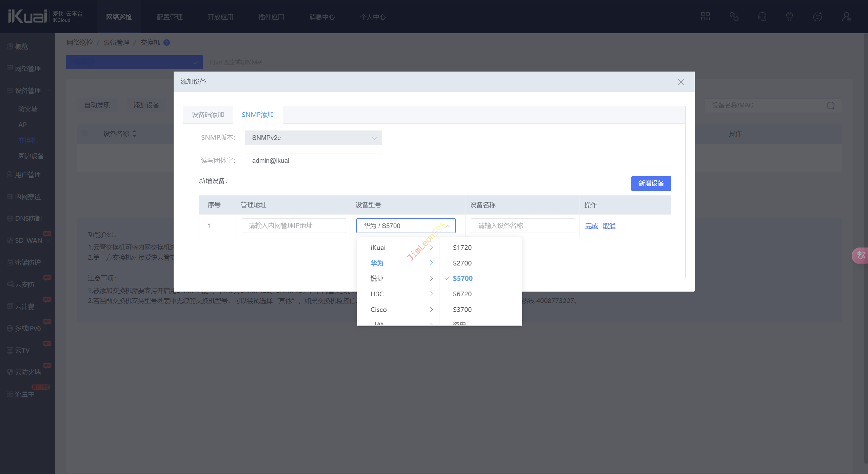The width and height of the screenshot is (868, 474).
Task: Open the user account icon
Action: [846, 17]
